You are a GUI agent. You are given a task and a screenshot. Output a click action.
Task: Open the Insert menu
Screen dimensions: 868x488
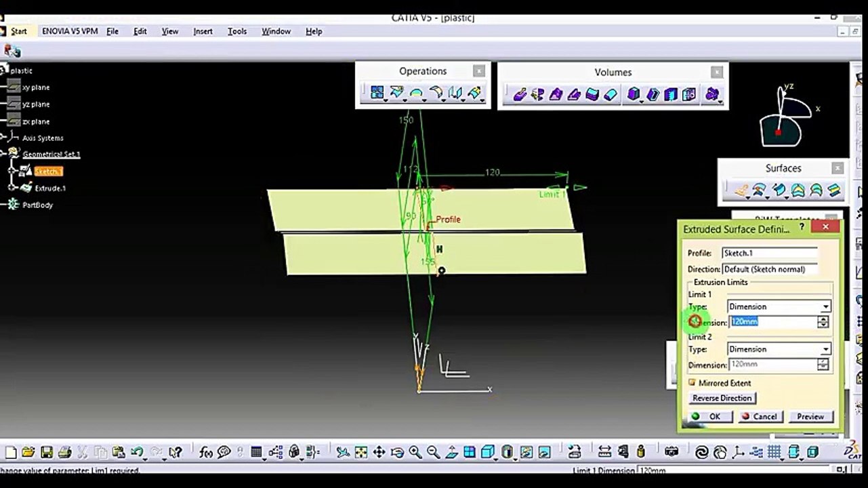click(x=203, y=31)
